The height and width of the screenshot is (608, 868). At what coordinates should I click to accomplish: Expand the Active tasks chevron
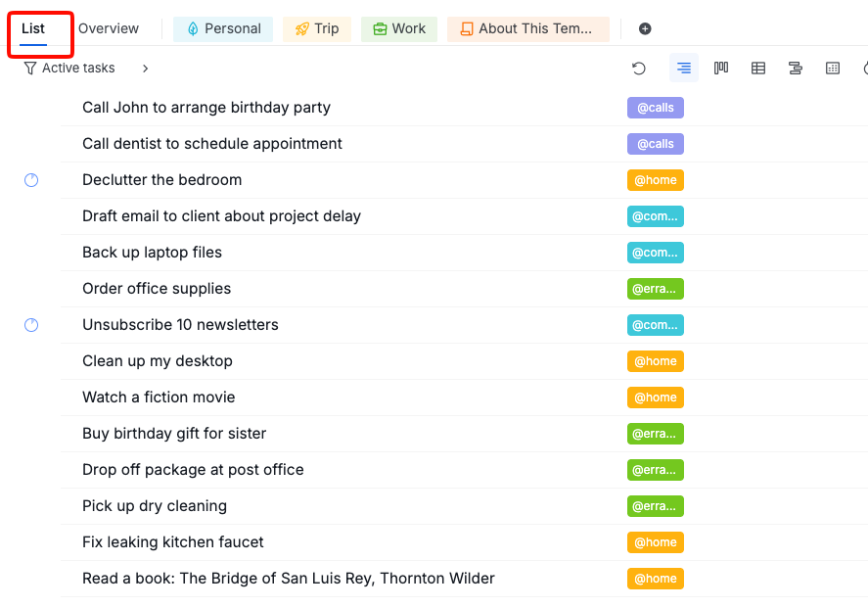145,69
